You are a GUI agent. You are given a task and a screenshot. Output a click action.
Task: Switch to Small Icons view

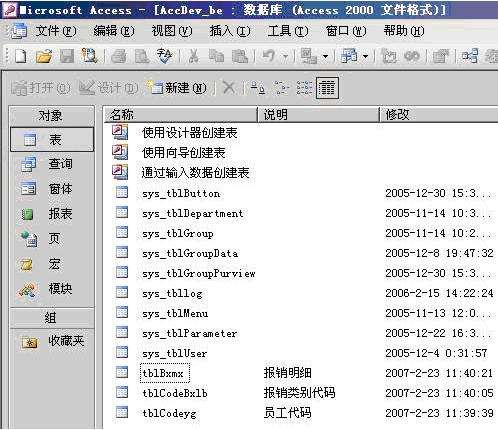pos(281,88)
